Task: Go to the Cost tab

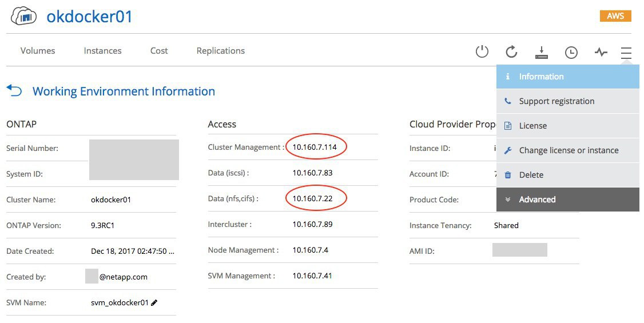Action: point(159,51)
